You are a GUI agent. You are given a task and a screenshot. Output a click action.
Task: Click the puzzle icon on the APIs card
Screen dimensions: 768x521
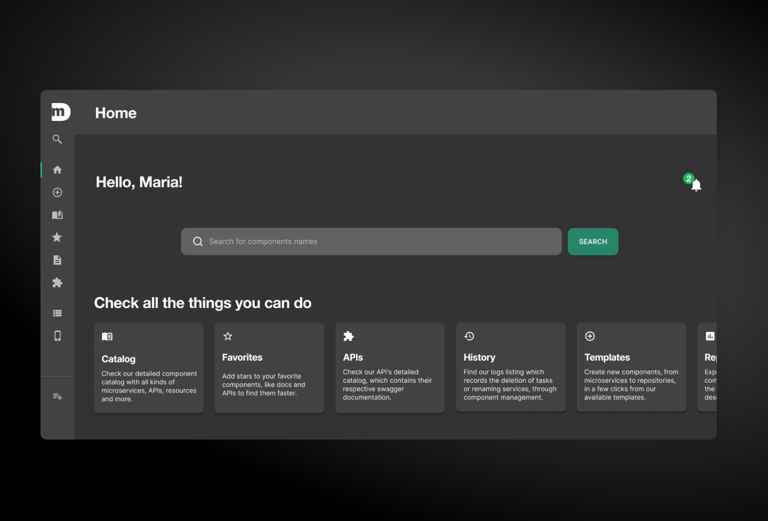(348, 336)
